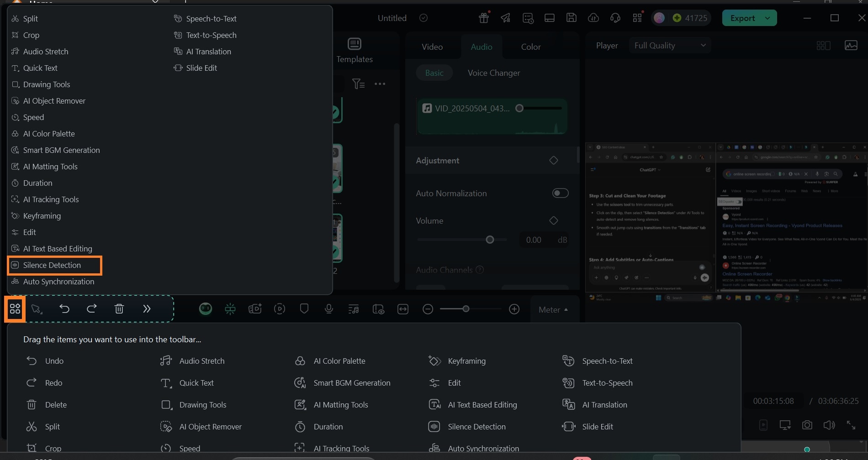Click the apps grid icon in the title bar

(637, 18)
